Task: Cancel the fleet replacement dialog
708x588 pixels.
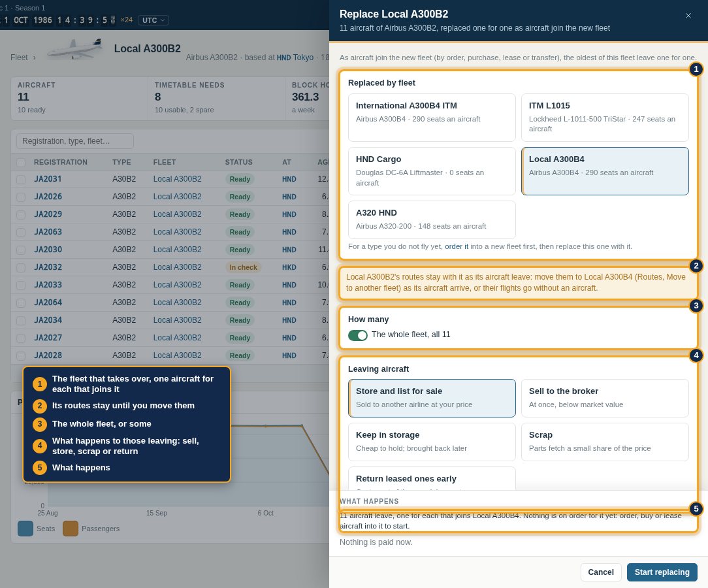Action: point(600,572)
